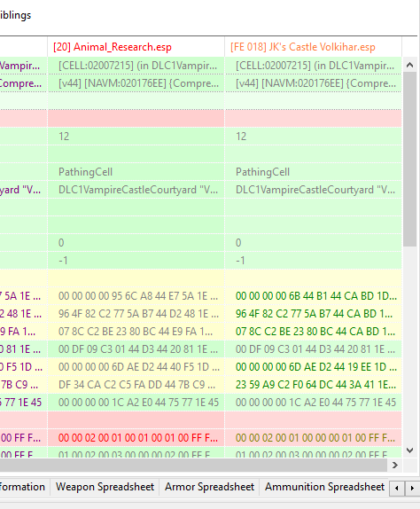Viewport: 420px width, 509px height.
Task: Click 00 00 00 00 1C A2 E0 cell in Animal_Research column
Action: click(136, 403)
